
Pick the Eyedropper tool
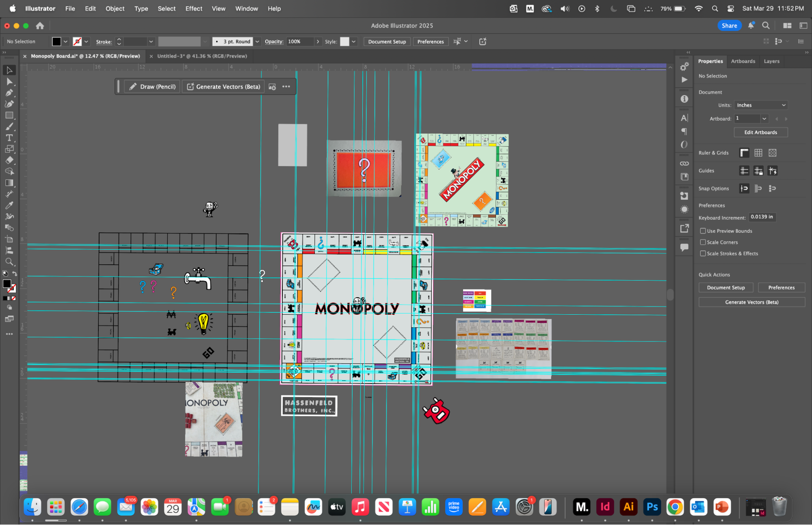(9, 205)
